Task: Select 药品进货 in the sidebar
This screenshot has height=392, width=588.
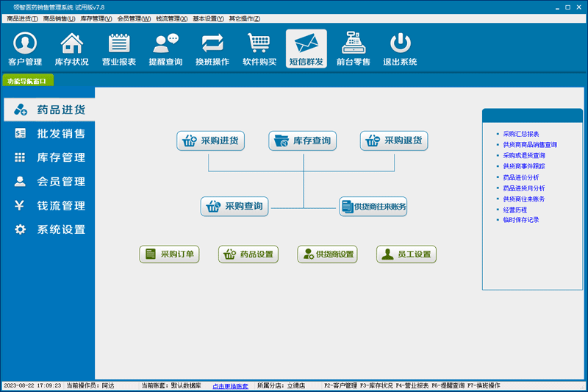Action: [49, 110]
